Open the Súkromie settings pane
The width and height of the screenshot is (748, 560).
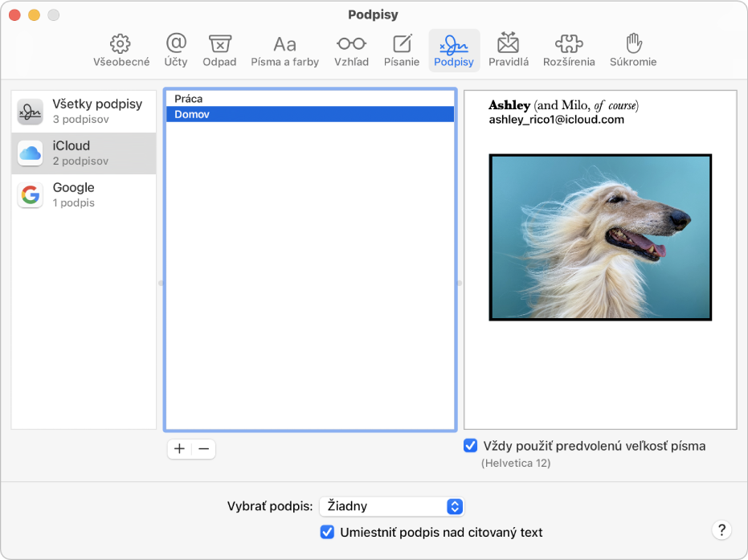(632, 48)
